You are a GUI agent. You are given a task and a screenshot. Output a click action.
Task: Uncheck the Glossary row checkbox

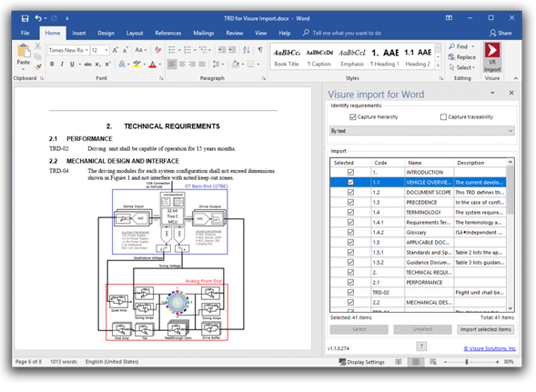pos(350,232)
